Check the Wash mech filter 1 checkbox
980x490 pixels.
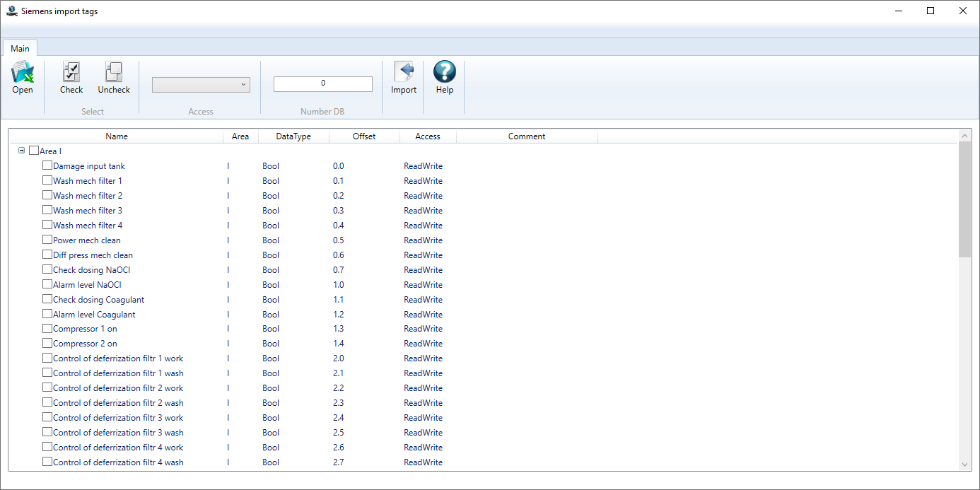(47, 180)
